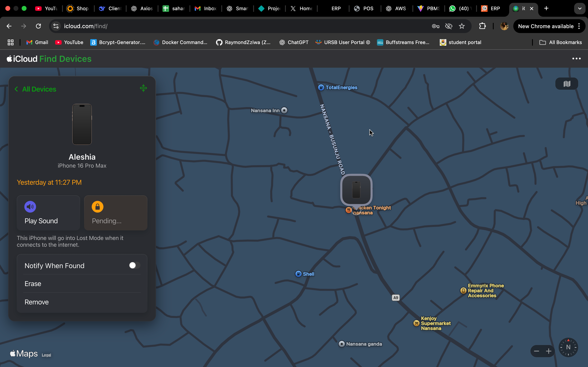
Task: Click the compass North indicator
Action: pyautogui.click(x=568, y=347)
